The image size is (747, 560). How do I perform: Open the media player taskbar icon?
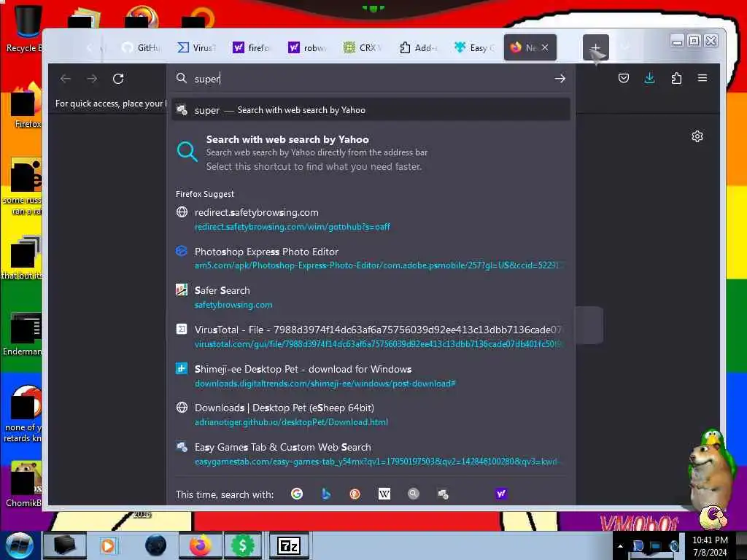(x=108, y=545)
